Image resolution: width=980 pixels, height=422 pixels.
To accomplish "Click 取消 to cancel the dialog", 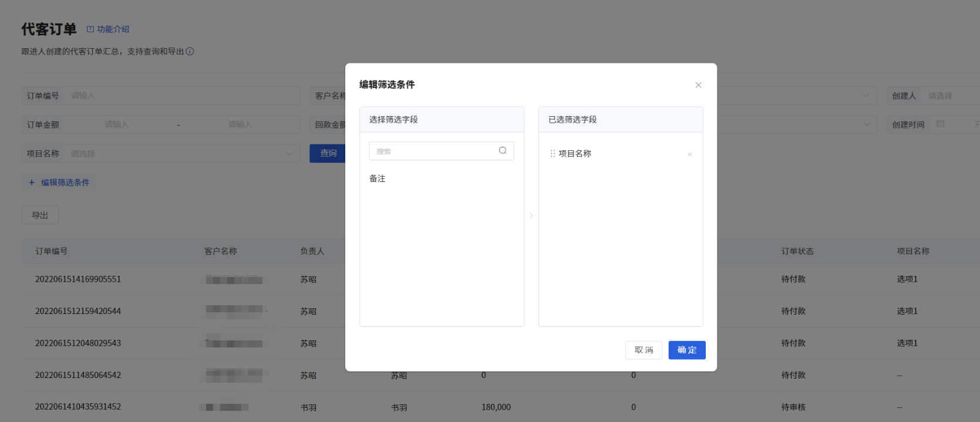I will pyautogui.click(x=644, y=350).
